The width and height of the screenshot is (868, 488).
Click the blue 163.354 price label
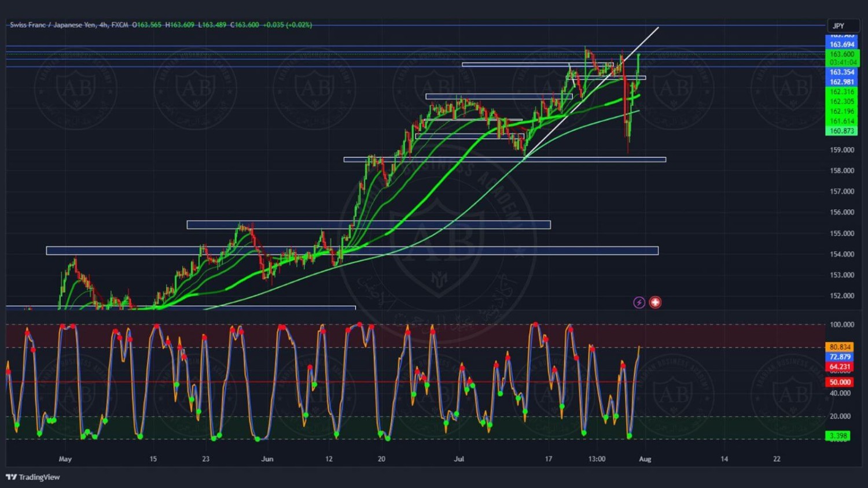click(x=842, y=72)
